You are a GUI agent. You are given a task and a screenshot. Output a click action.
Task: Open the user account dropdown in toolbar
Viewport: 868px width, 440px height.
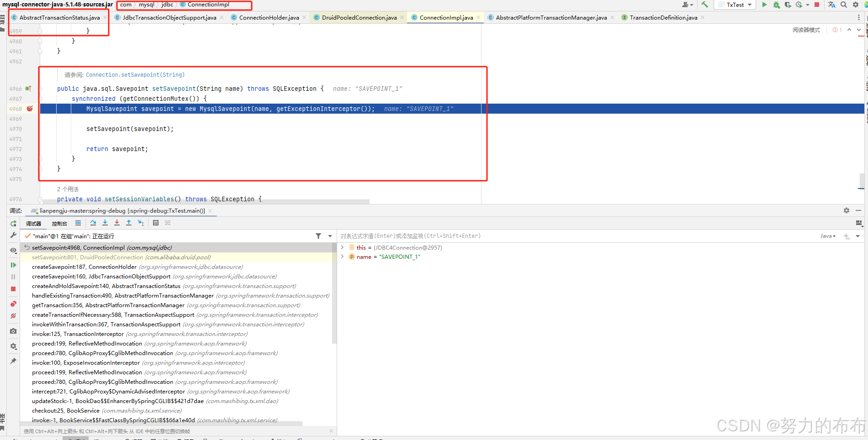[x=688, y=5]
